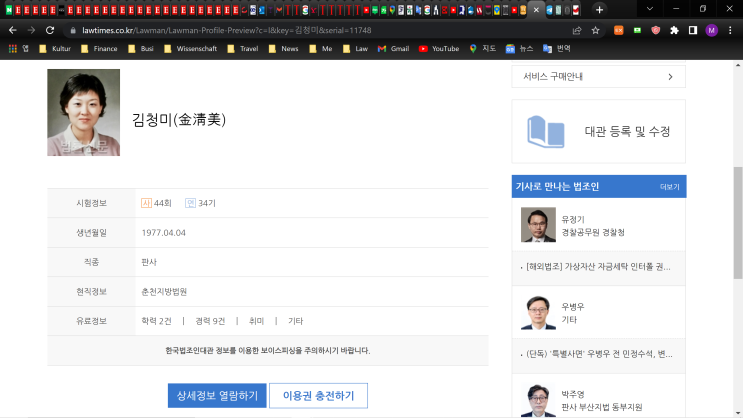743x418 pixels.
Task: Open the 번역 translate bookmark
Action: pos(557,48)
